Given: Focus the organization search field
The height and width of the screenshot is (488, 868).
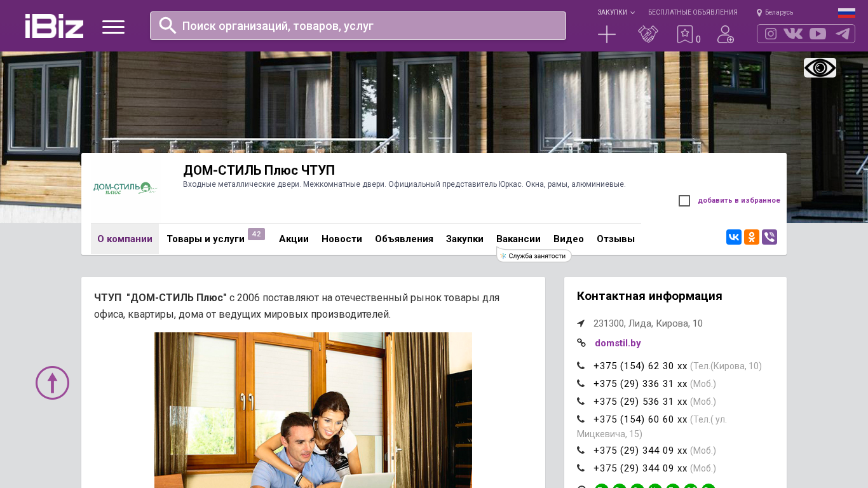Looking at the screenshot, I should [x=358, y=25].
